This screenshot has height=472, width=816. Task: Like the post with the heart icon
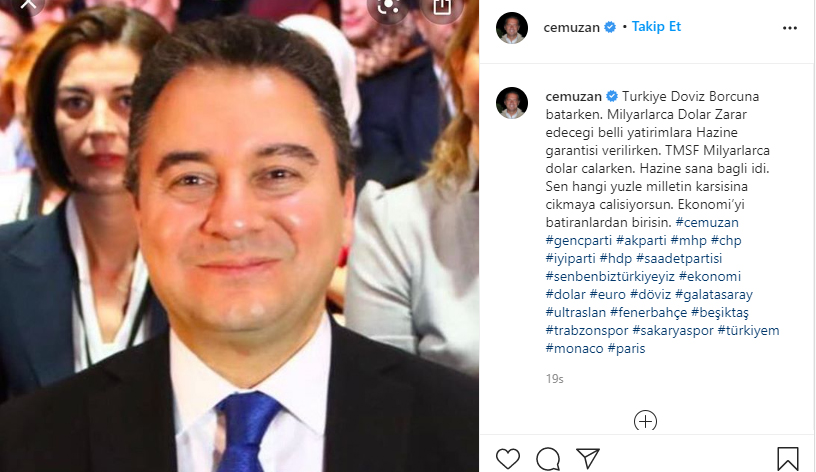[x=507, y=458]
